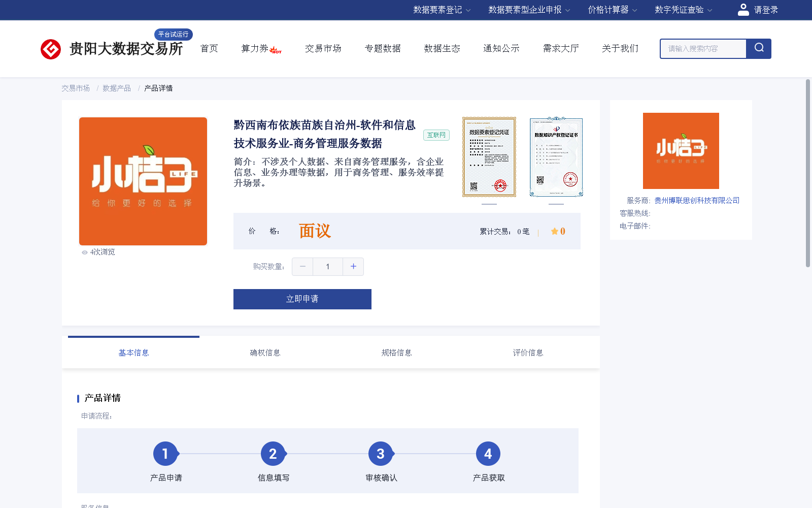Open provider link 贵州博联思创科技有限公司

[697, 201]
